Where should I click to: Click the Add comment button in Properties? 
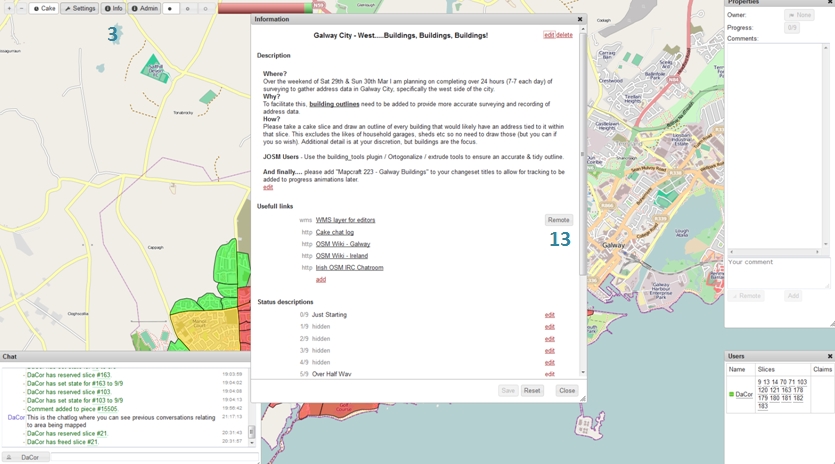pos(793,296)
